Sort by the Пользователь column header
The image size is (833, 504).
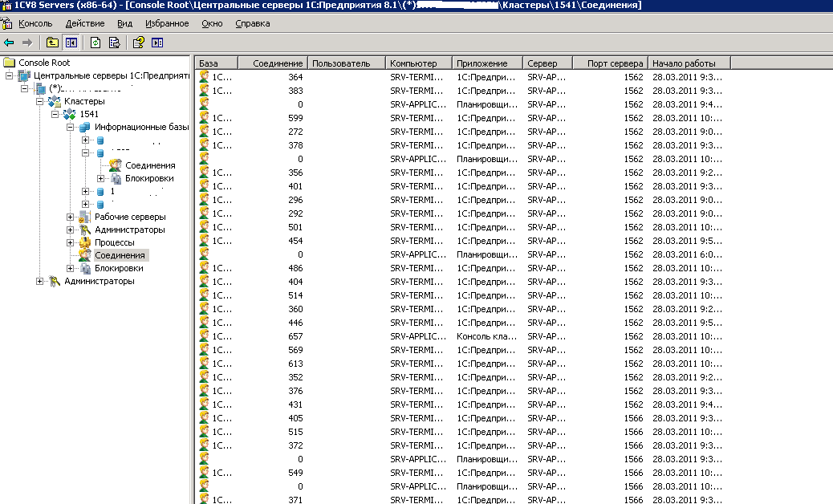347,63
